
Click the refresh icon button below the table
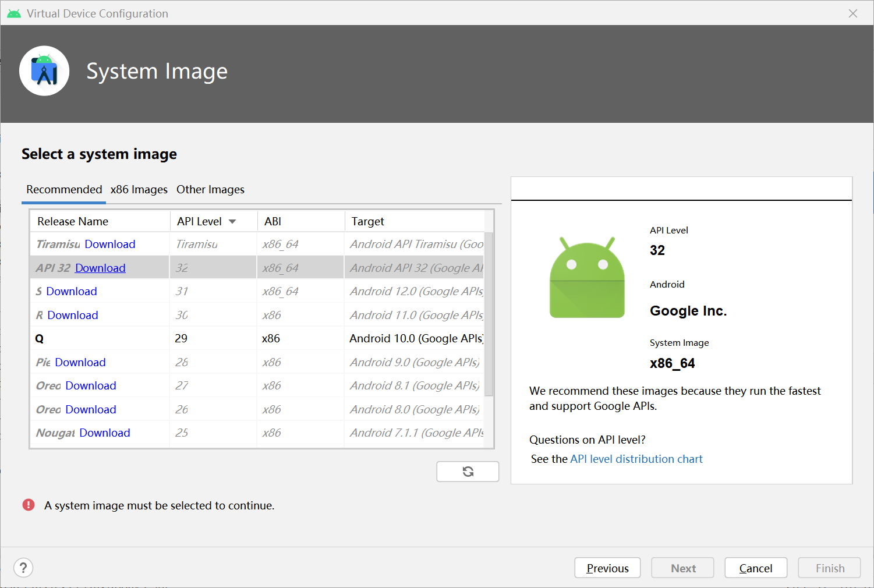pyautogui.click(x=468, y=472)
